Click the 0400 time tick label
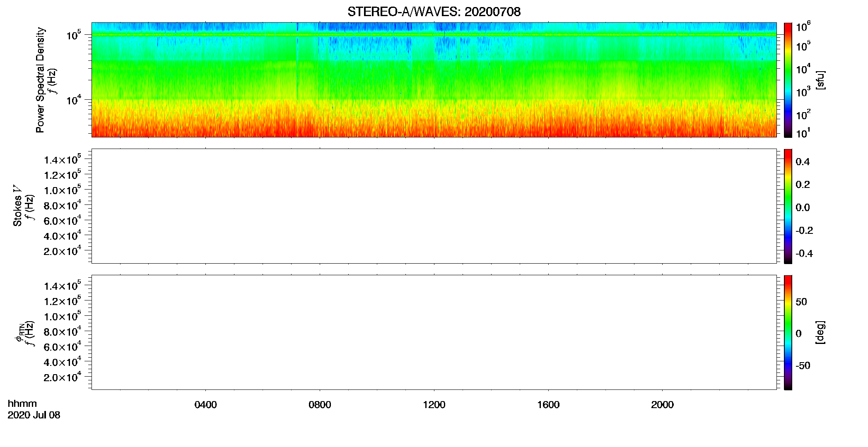 (x=205, y=405)
